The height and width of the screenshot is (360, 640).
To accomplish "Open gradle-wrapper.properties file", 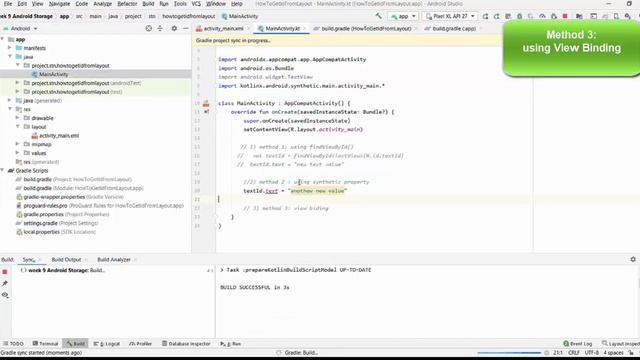I will pyautogui.click(x=70, y=197).
